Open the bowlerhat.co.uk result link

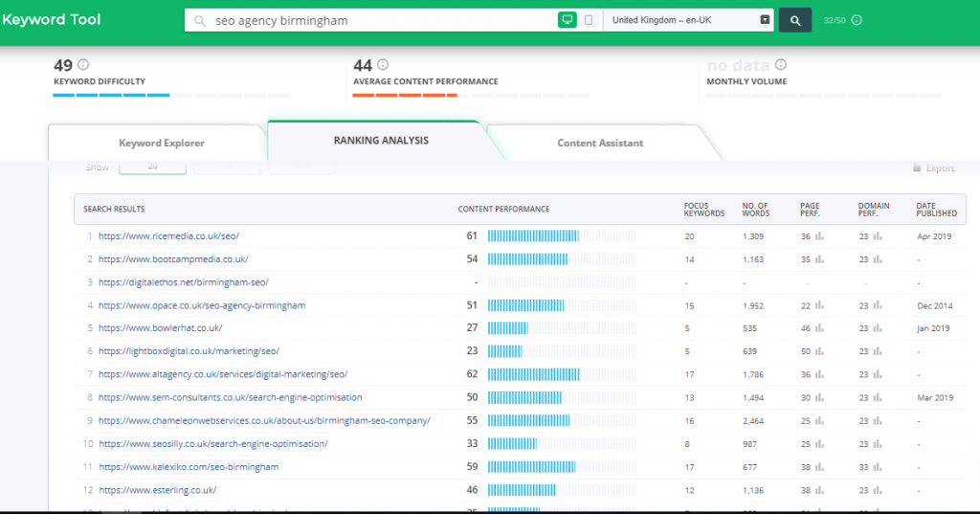coord(160,328)
